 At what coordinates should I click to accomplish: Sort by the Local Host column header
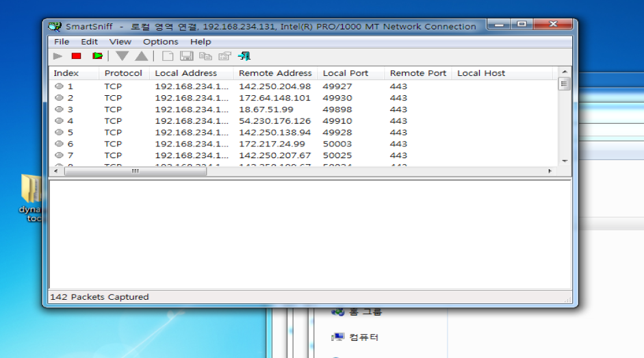(x=502, y=73)
